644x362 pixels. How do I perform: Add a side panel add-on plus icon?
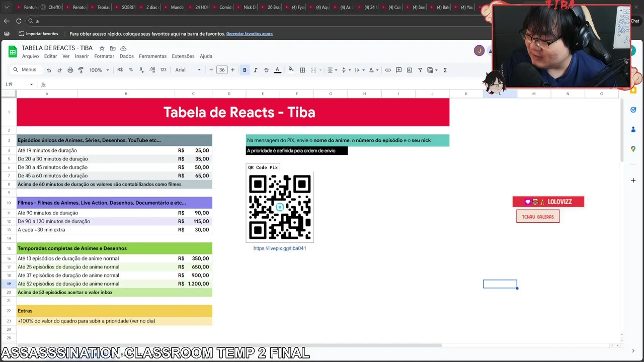point(633,180)
